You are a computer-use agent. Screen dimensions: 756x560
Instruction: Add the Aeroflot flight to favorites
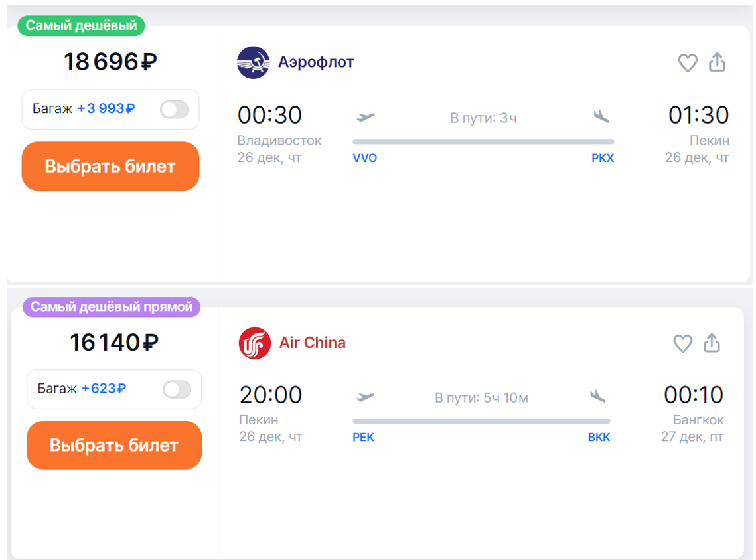pyautogui.click(x=687, y=63)
